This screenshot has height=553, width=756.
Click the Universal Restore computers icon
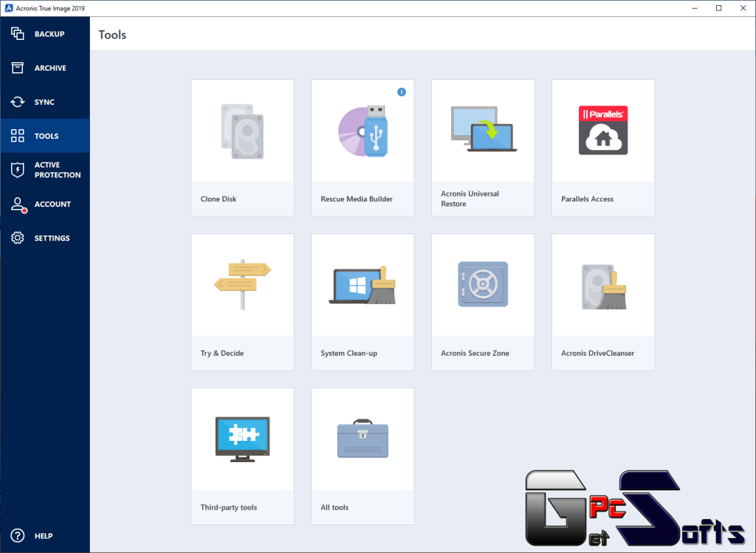pyautogui.click(x=483, y=129)
